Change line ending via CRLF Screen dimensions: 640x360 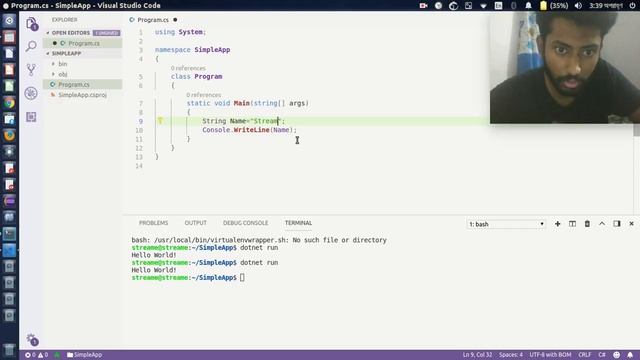point(584,355)
